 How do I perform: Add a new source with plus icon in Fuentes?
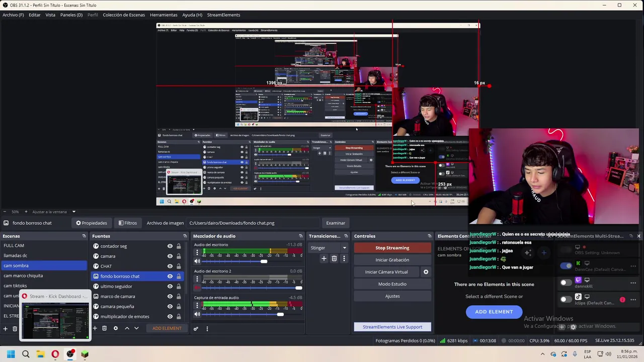click(x=94, y=328)
